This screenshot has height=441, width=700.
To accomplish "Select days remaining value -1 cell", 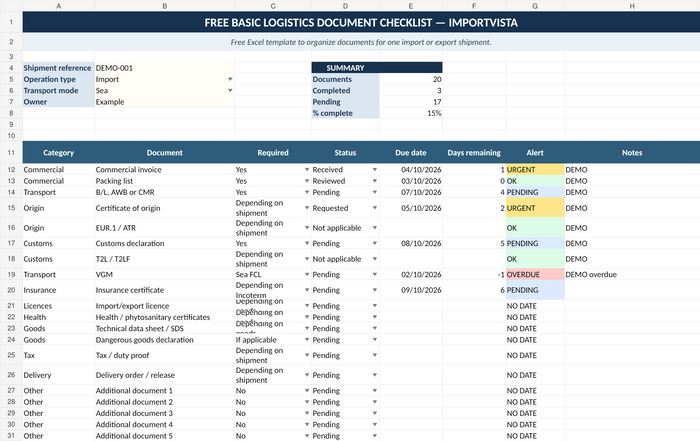I will click(474, 275).
